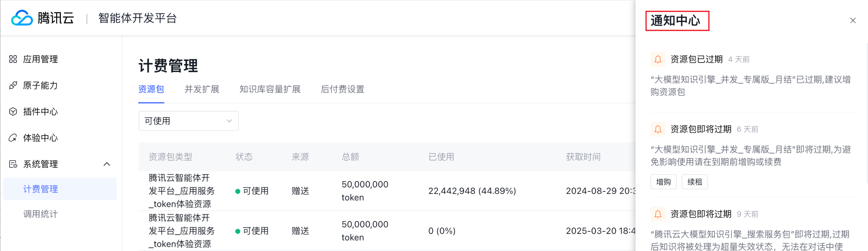Click the 插件中心 cube icon

pos(13,112)
